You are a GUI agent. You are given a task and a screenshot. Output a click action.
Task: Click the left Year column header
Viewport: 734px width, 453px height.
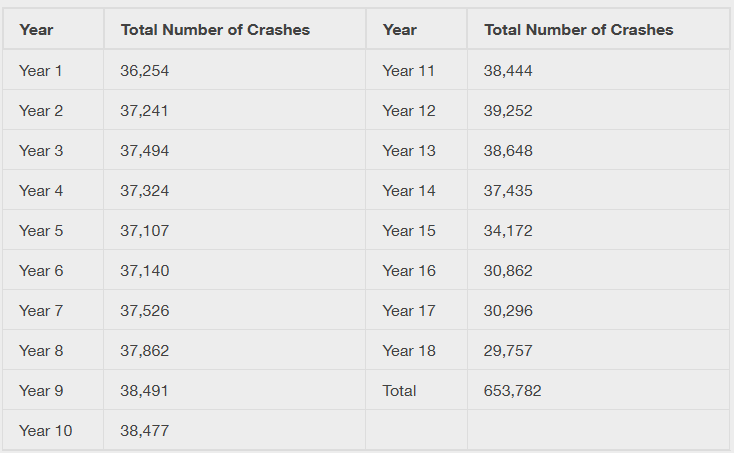[36, 30]
